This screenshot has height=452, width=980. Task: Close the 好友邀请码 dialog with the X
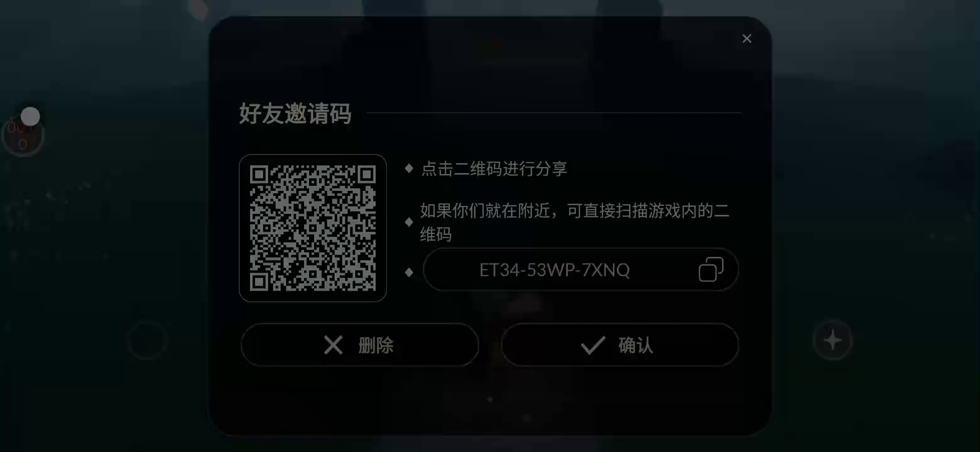pyautogui.click(x=746, y=39)
